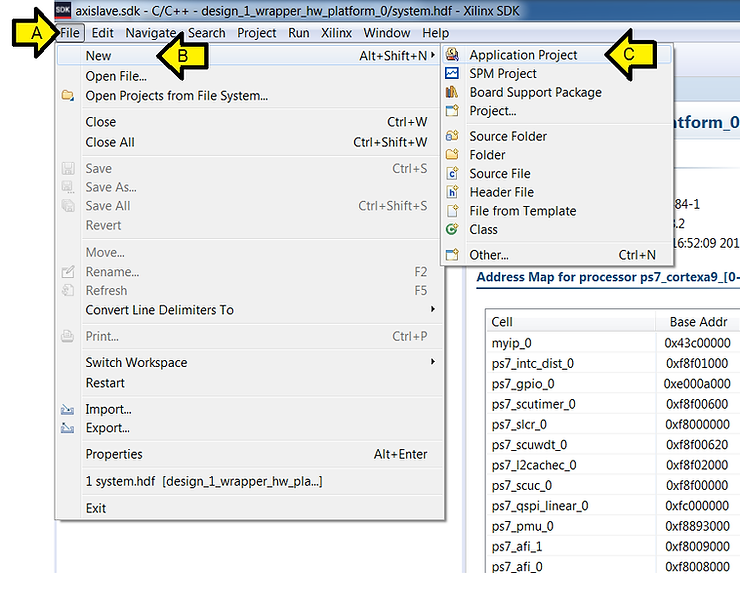Select Other... with Ctrl+N shortcut
This screenshot has height=606, width=740.
557,255
